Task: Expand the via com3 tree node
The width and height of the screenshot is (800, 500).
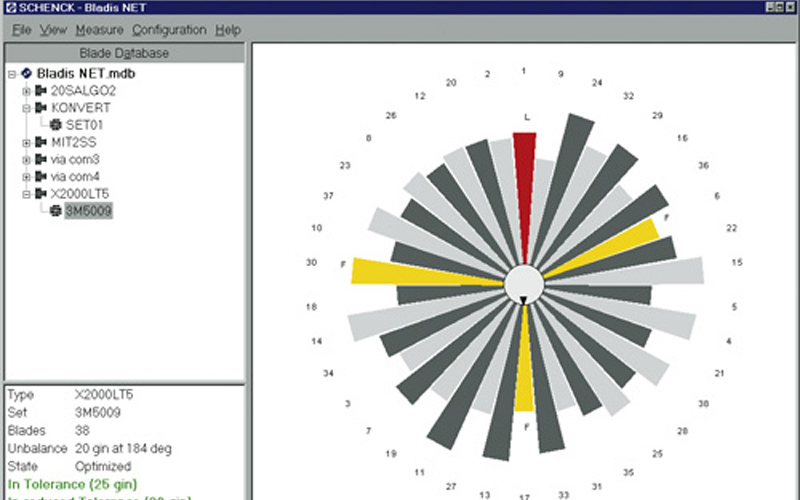Action: click(x=27, y=160)
